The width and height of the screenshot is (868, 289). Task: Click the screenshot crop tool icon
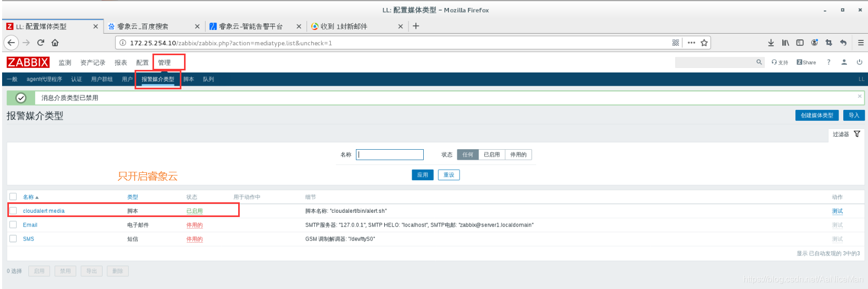829,43
